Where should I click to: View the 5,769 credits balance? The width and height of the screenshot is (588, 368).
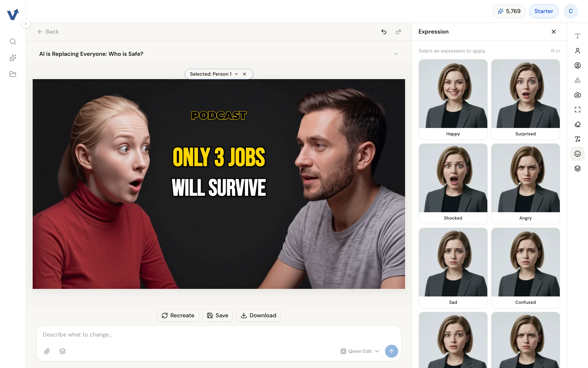509,11
